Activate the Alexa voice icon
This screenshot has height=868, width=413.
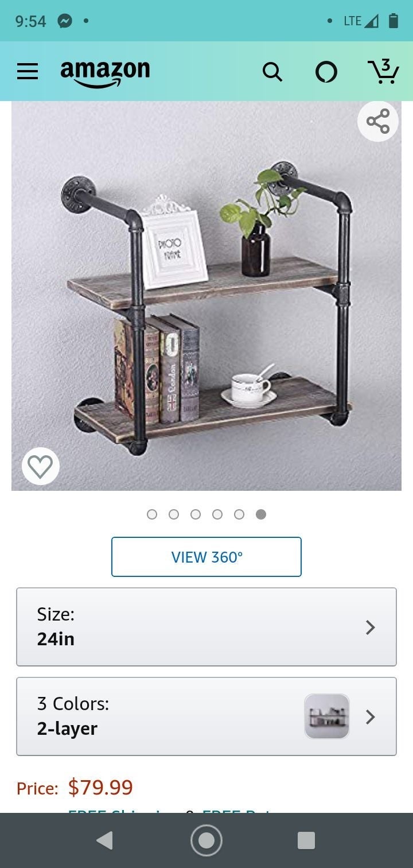click(x=326, y=72)
